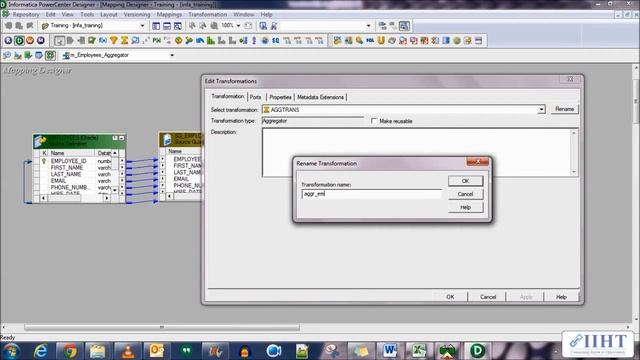The image size is (640, 360).
Task: Open Excel from the taskbar
Action: pos(418,351)
